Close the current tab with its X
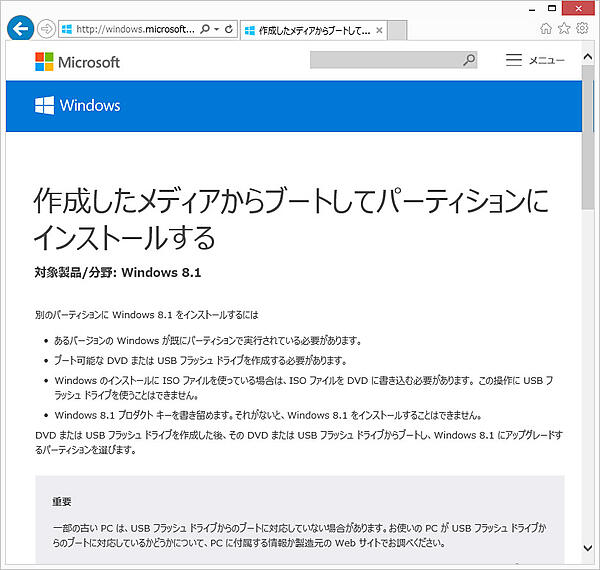Screen dimensions: 600x570 coord(379,30)
